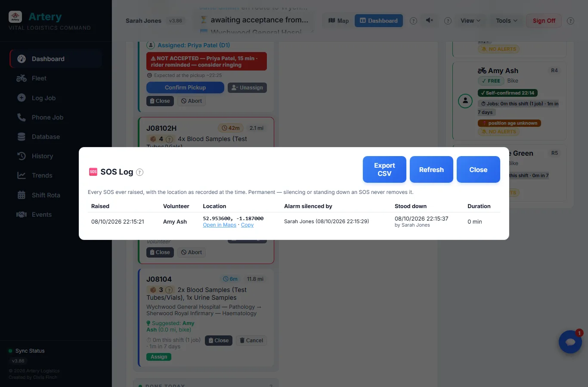Refresh the SOS Log
This screenshot has width=588, height=387.
[431, 169]
